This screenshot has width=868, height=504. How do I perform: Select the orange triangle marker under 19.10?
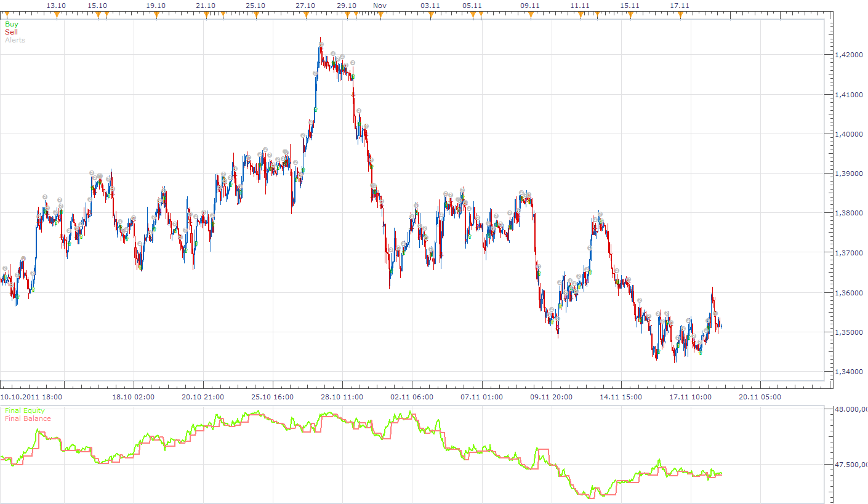tap(156, 15)
